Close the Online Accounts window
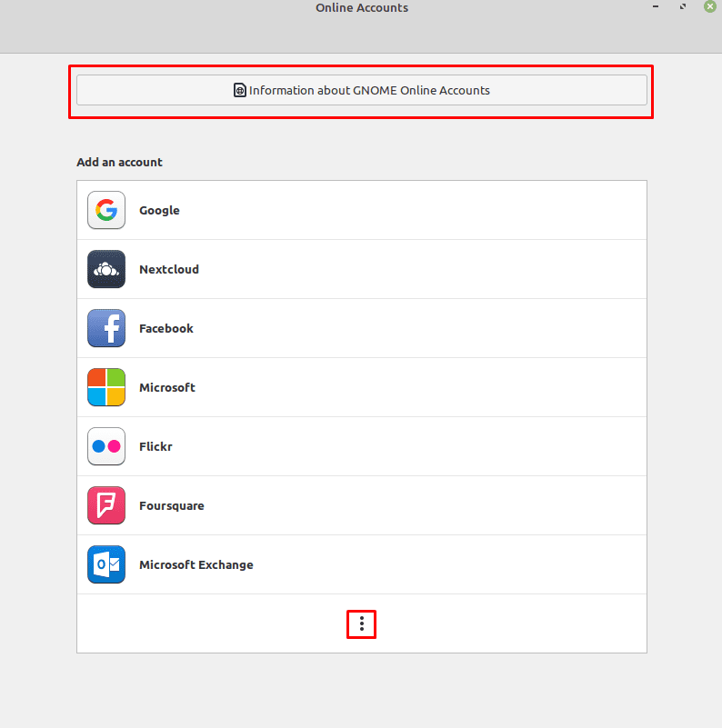722x728 pixels. point(709,6)
